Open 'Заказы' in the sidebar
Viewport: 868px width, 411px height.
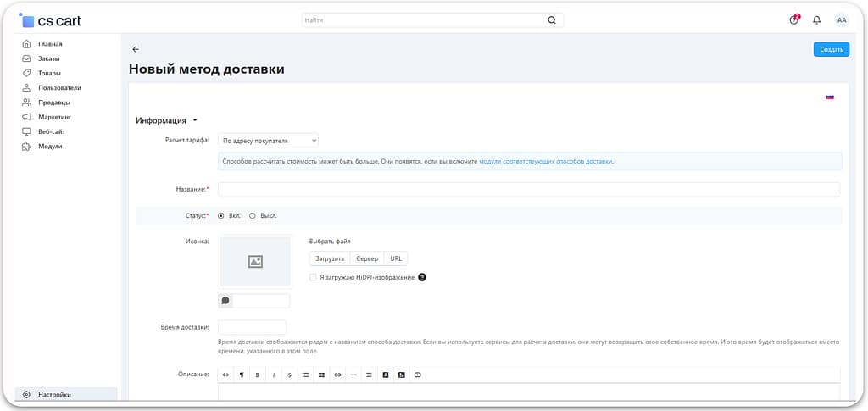click(x=48, y=58)
